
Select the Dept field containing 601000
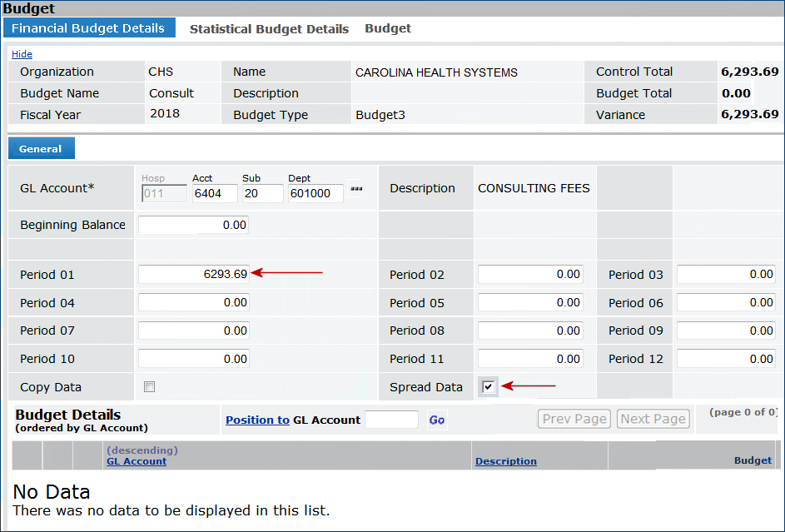pos(315,194)
